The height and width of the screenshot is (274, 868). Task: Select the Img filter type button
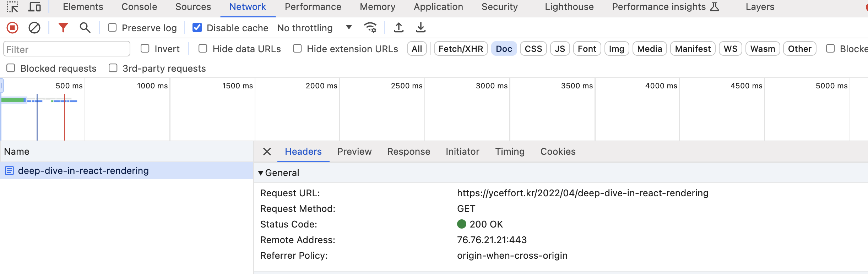[x=617, y=49]
